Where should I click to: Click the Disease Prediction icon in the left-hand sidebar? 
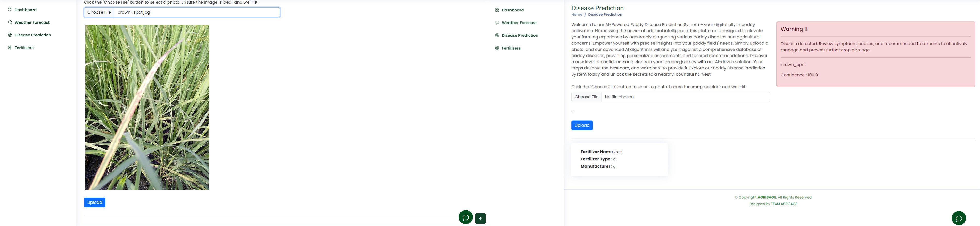(x=10, y=35)
